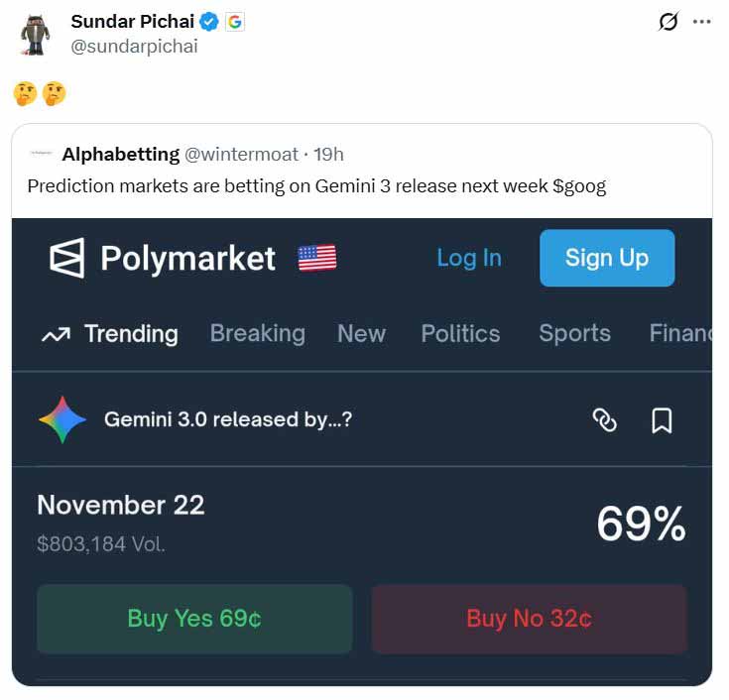729x700 pixels.
Task: Copy market link via chain icon
Action: pos(605,420)
